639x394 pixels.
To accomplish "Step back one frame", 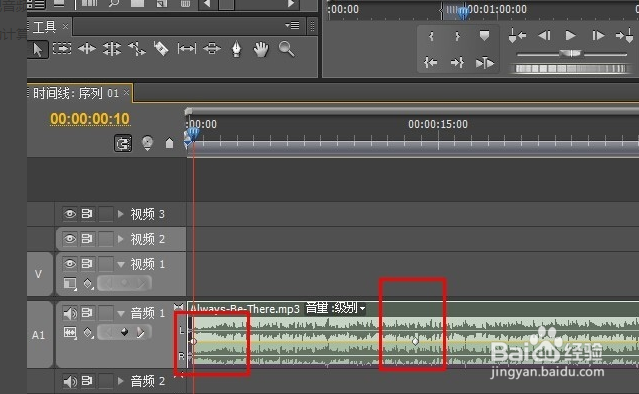I will click(x=544, y=36).
